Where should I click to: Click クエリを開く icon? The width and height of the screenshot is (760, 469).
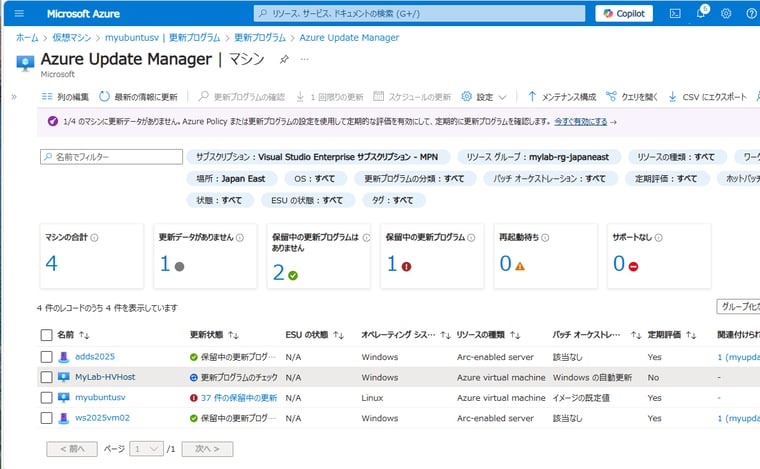[x=612, y=96]
